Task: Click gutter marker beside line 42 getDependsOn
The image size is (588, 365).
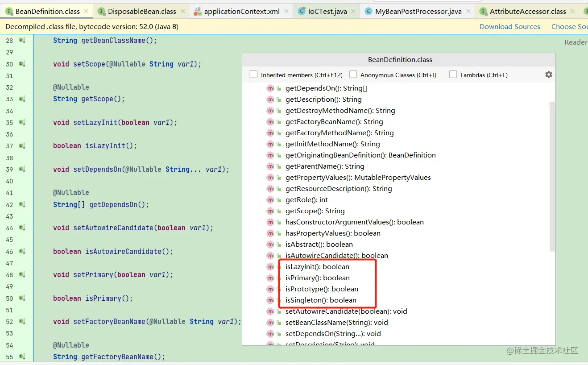Action: (x=22, y=204)
